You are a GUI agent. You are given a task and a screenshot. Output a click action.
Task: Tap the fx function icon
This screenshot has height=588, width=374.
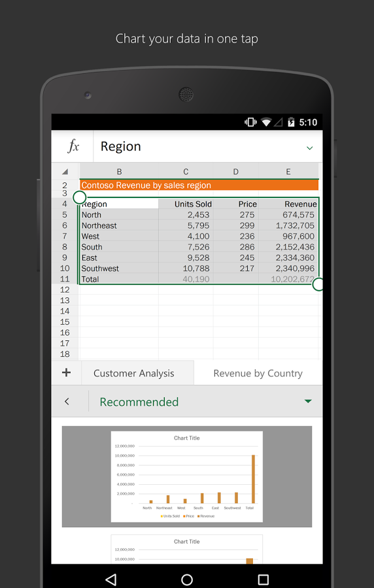coord(73,146)
